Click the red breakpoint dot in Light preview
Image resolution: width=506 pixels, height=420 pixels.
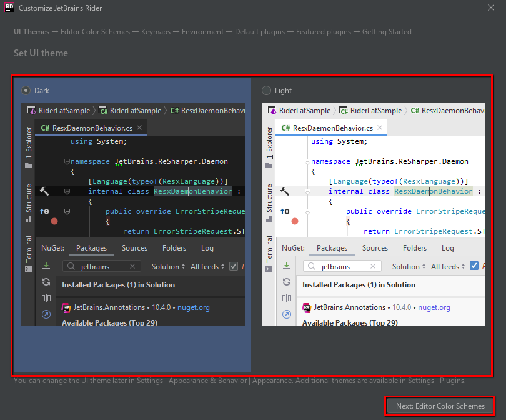point(295,221)
